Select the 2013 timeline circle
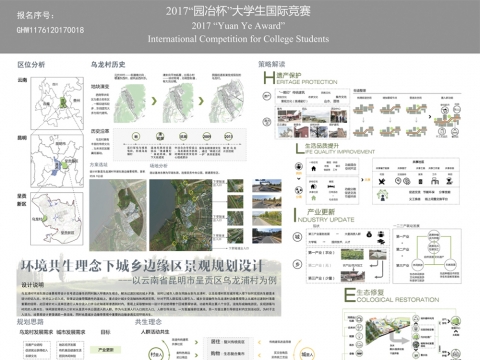The width and height of the screenshot is (480, 360). pyautogui.click(x=228, y=136)
